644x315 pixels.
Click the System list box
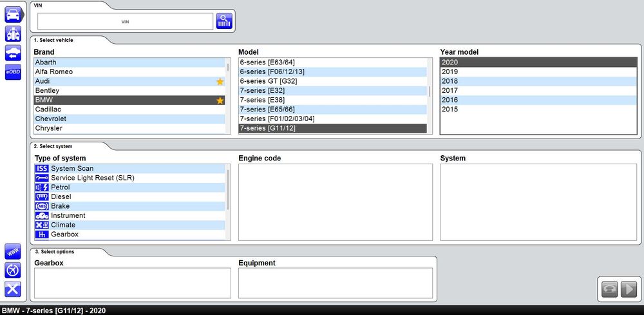tap(538, 202)
